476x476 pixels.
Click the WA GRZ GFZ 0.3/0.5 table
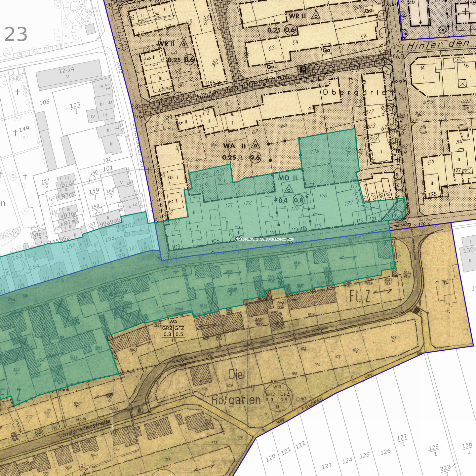point(173,330)
